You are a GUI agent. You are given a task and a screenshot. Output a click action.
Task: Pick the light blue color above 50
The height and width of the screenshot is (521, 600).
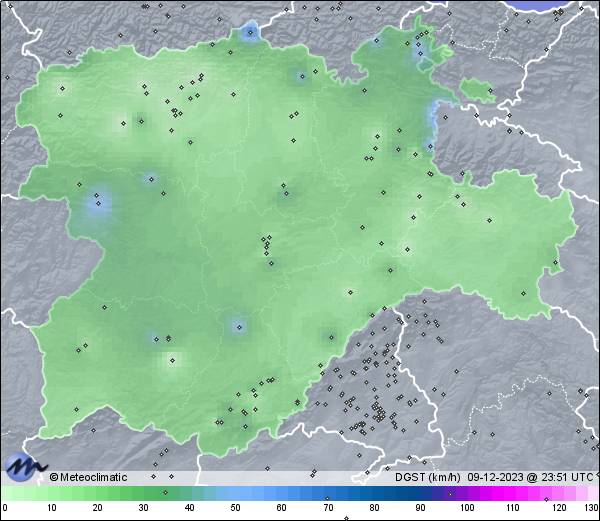(x=235, y=493)
